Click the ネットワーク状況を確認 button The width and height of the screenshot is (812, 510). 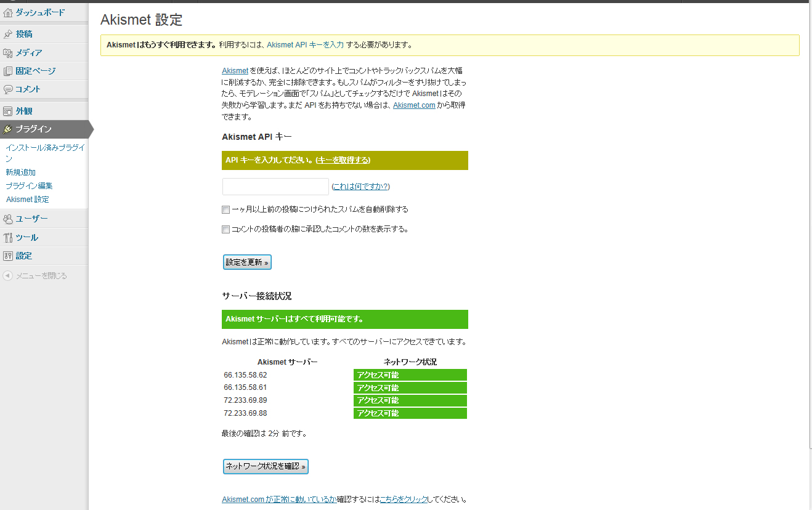click(266, 466)
